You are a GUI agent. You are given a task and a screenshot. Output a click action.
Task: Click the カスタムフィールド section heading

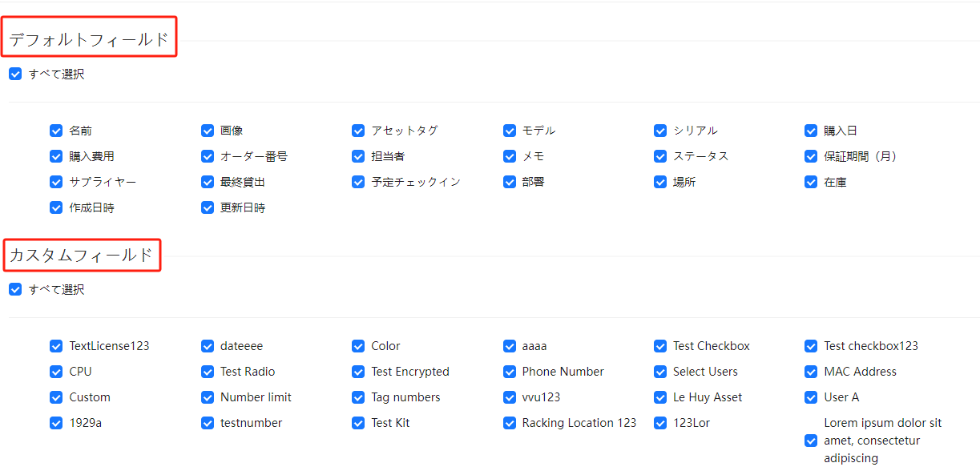(81, 256)
